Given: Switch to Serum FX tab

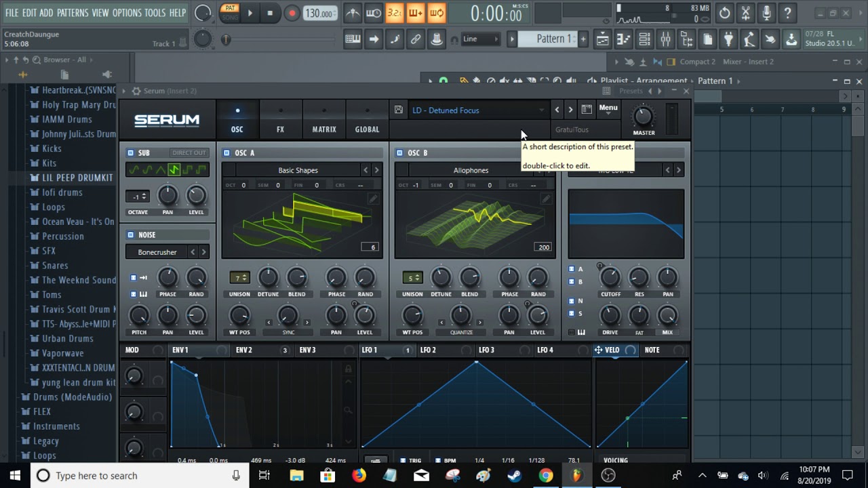Looking at the screenshot, I should (x=280, y=120).
